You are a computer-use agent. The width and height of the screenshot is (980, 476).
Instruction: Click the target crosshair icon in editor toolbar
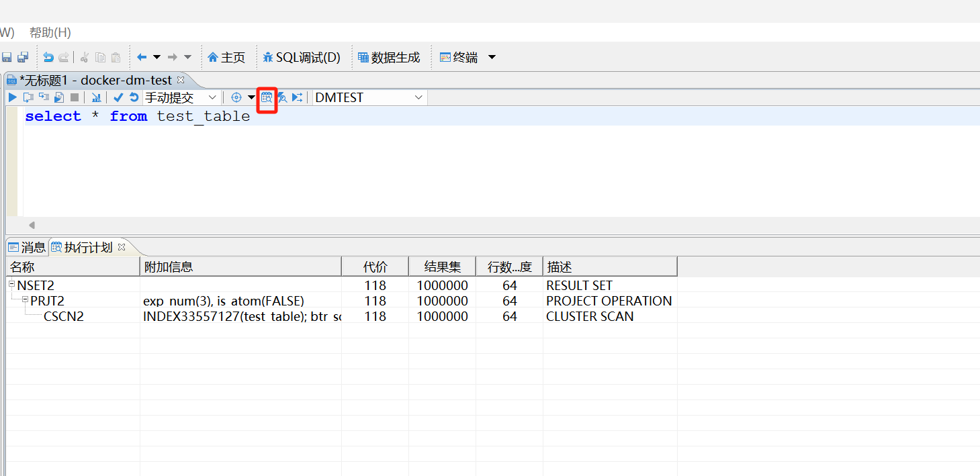point(236,97)
